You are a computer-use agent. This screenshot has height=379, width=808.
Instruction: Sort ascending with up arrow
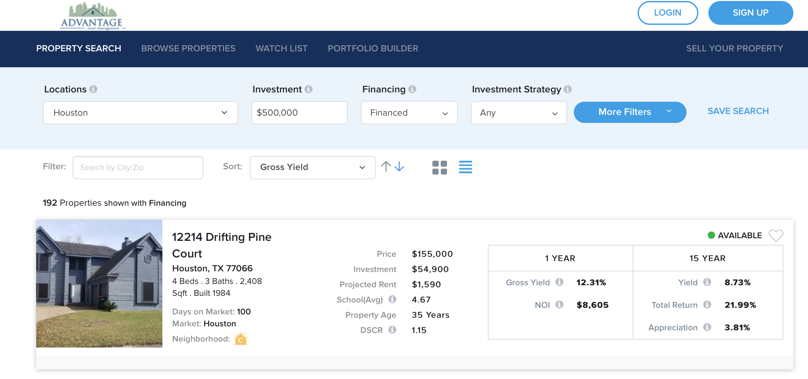tap(385, 167)
